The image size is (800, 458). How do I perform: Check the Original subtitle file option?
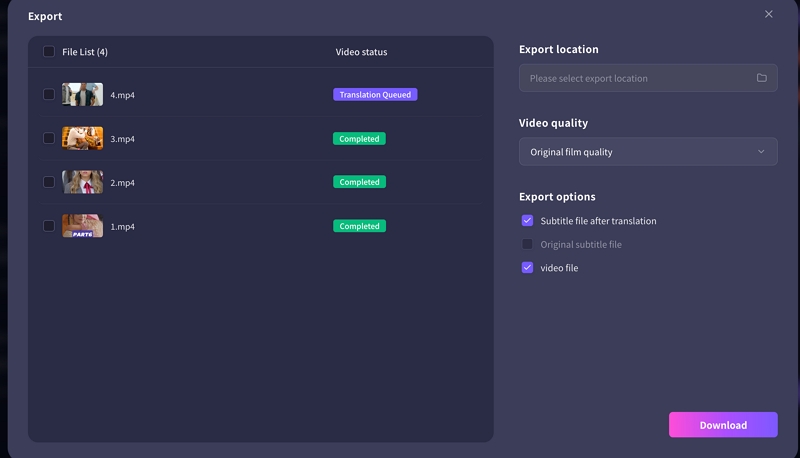(527, 244)
